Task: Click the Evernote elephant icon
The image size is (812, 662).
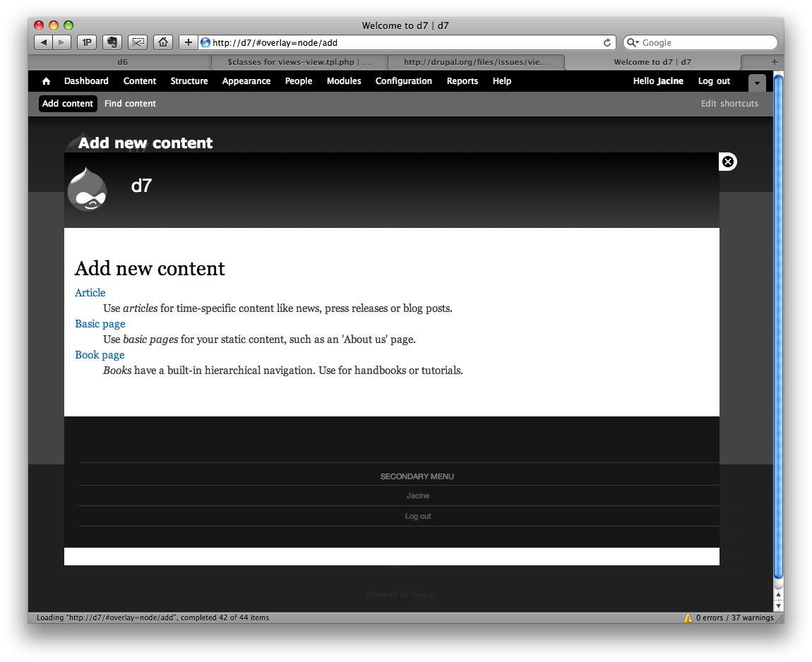Action: tap(112, 42)
